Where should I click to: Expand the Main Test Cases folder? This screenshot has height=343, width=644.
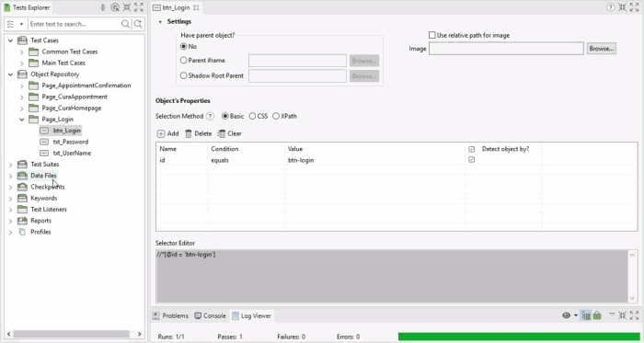[22, 63]
